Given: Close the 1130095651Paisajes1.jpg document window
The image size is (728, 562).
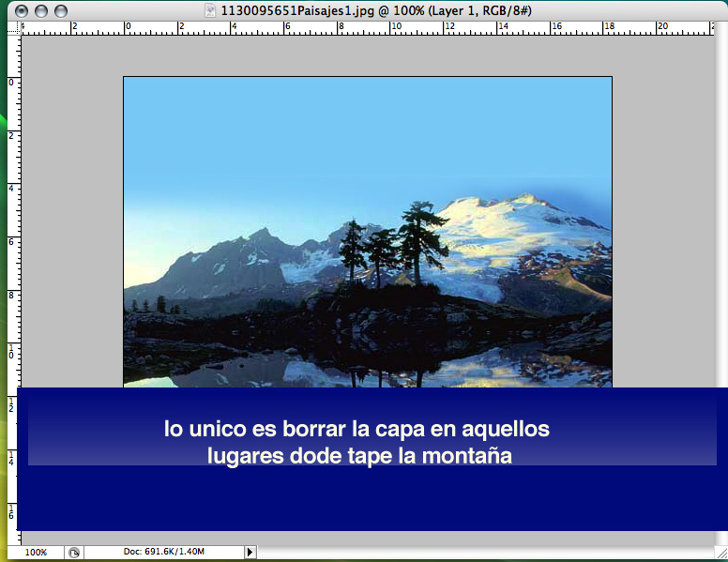Looking at the screenshot, I should point(23,10).
